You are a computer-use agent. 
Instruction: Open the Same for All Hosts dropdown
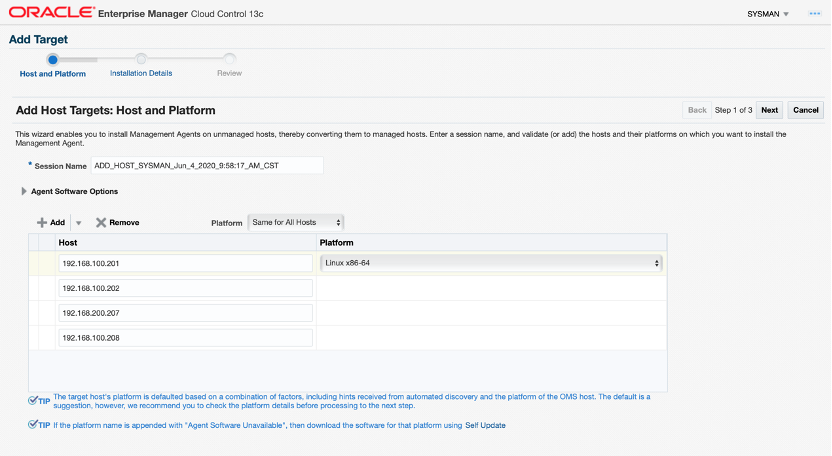coord(296,222)
